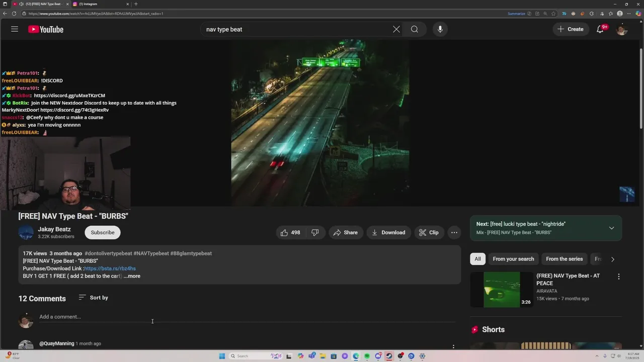Screen dimensions: 644x362
Task: Click the Add a comment field
Action: tap(247, 317)
